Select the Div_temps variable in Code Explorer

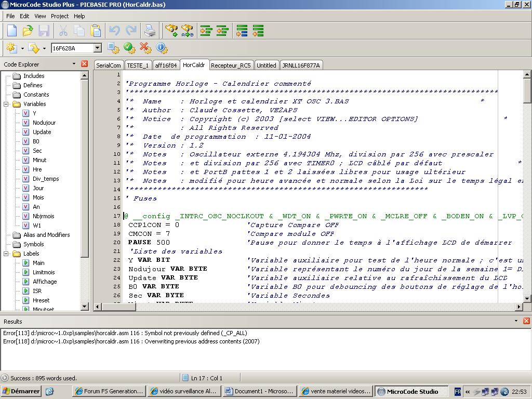[x=46, y=179]
